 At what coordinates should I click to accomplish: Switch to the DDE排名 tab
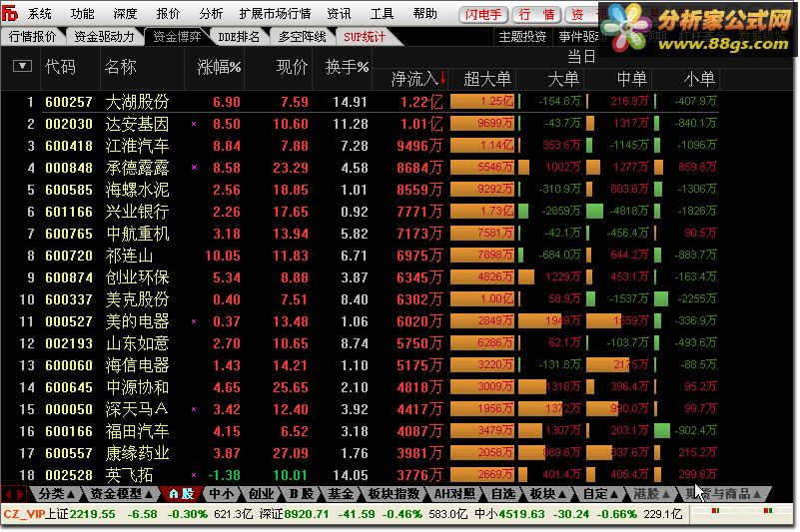tap(239, 37)
